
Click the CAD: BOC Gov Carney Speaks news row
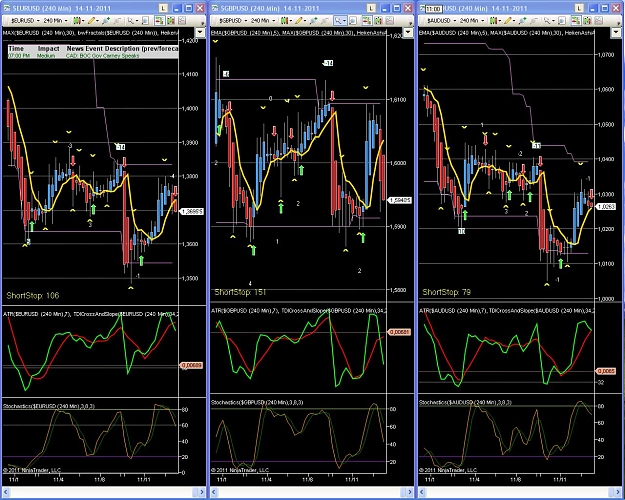(103, 56)
